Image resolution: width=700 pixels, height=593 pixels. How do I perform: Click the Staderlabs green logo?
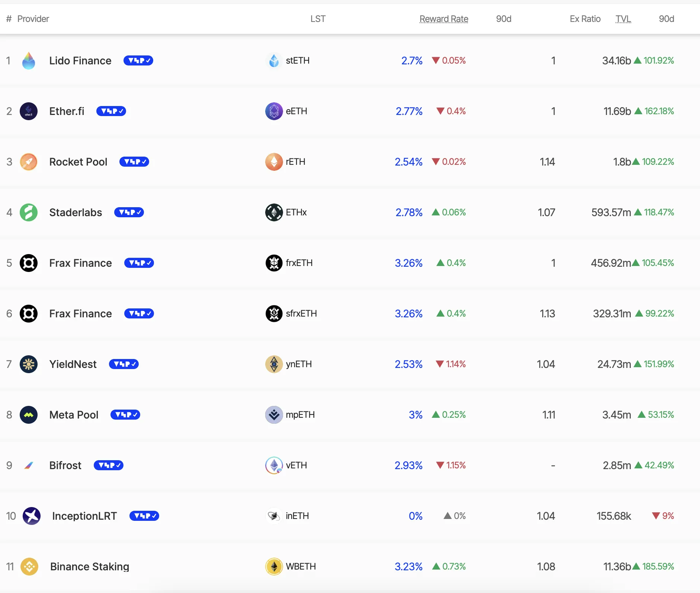click(x=29, y=212)
